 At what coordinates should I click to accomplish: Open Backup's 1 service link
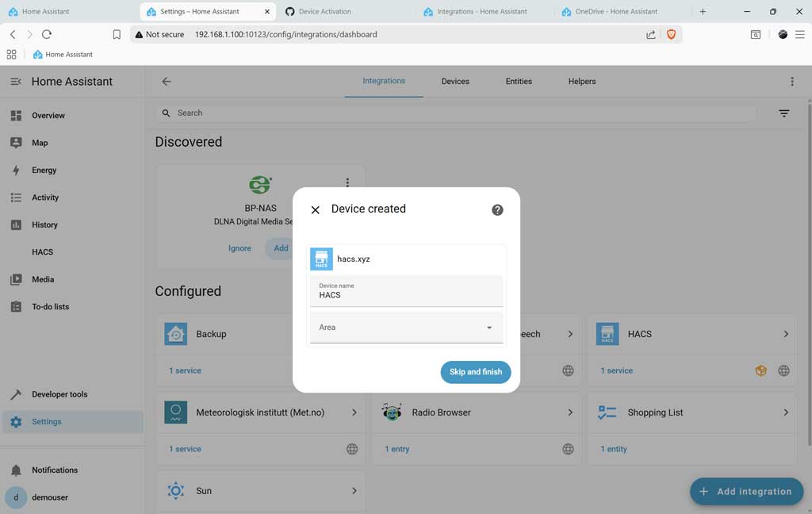[185, 370]
